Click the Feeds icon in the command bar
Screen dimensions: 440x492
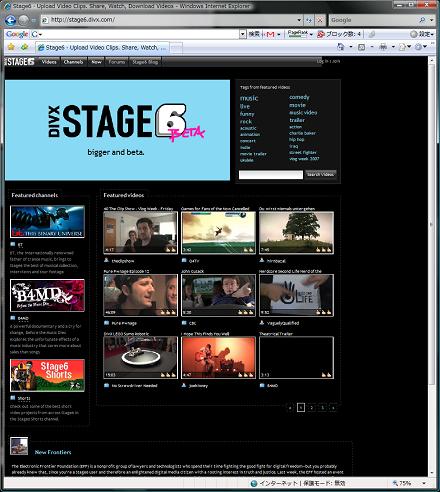pos(362,47)
